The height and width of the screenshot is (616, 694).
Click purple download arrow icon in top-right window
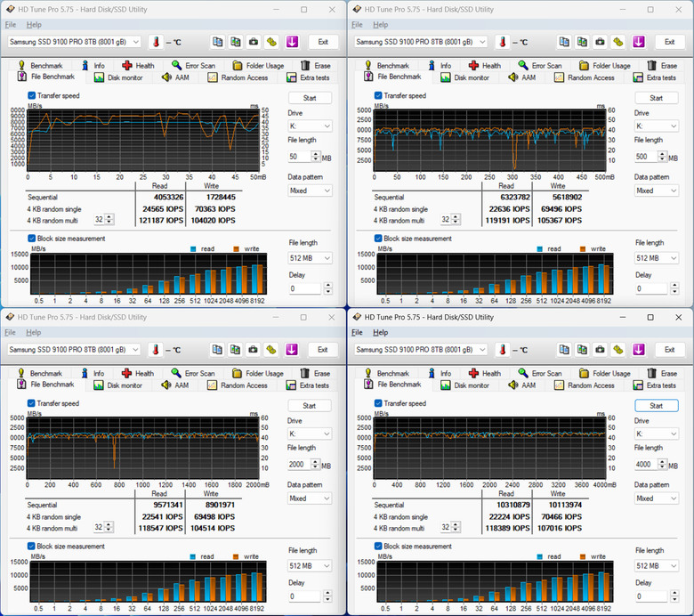tap(638, 42)
